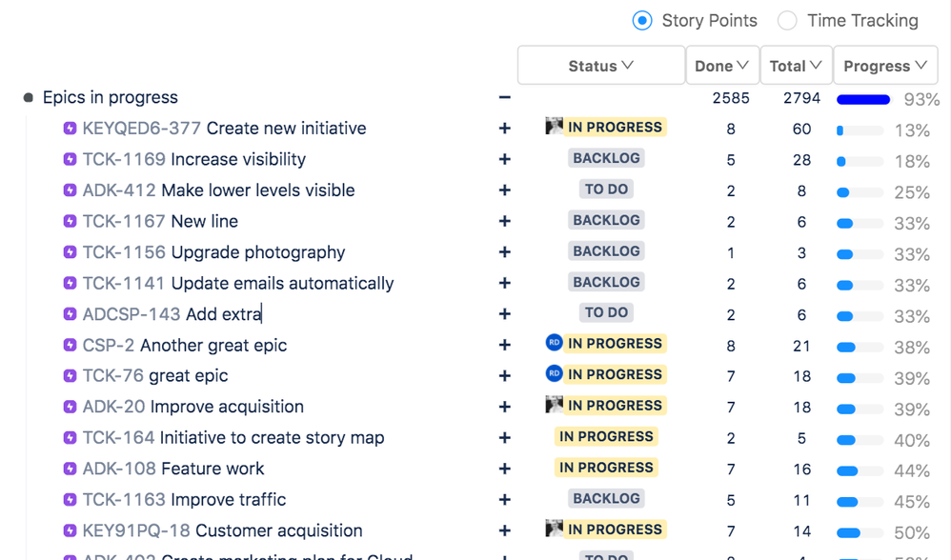This screenshot has height=560, width=951.
Task: Click the 13% progress bar of KEYQED6-377
Action: click(x=860, y=130)
